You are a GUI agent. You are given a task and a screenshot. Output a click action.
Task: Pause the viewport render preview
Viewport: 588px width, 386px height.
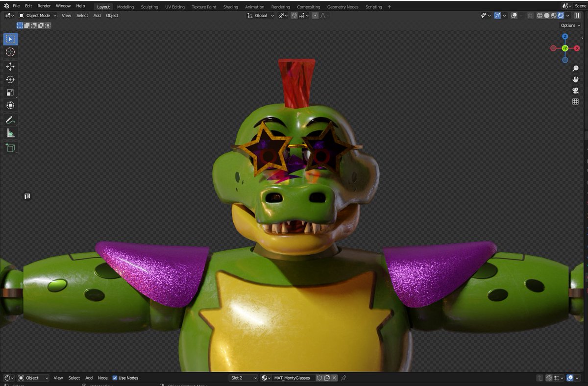(577, 15)
